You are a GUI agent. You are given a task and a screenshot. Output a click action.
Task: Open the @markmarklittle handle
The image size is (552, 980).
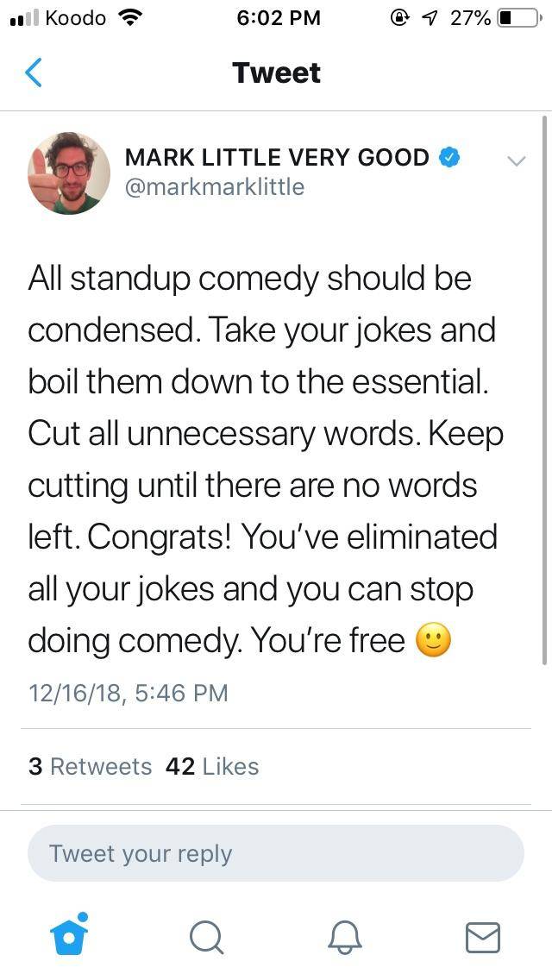(215, 186)
